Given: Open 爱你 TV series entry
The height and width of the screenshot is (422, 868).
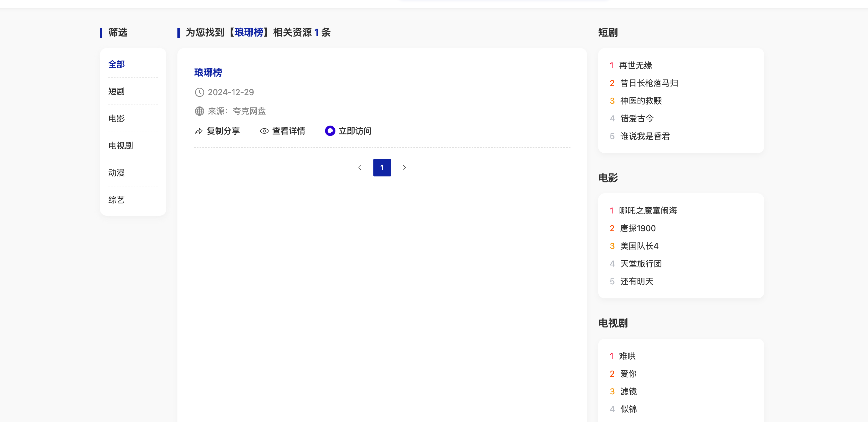Looking at the screenshot, I should 628,374.
